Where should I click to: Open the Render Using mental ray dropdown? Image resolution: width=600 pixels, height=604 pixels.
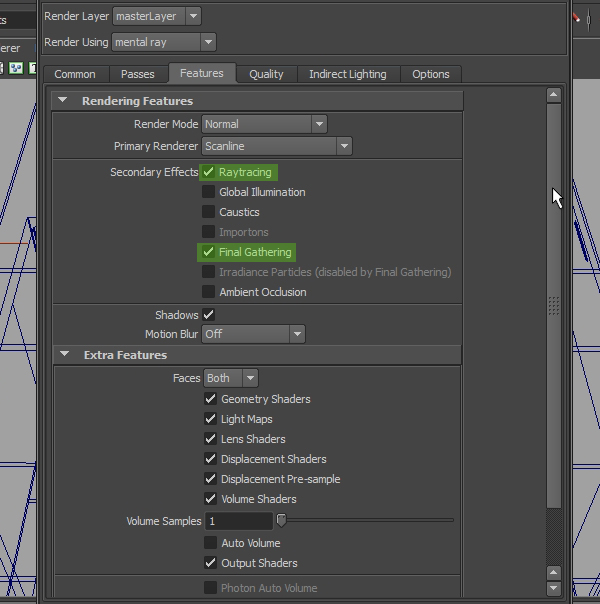click(164, 42)
